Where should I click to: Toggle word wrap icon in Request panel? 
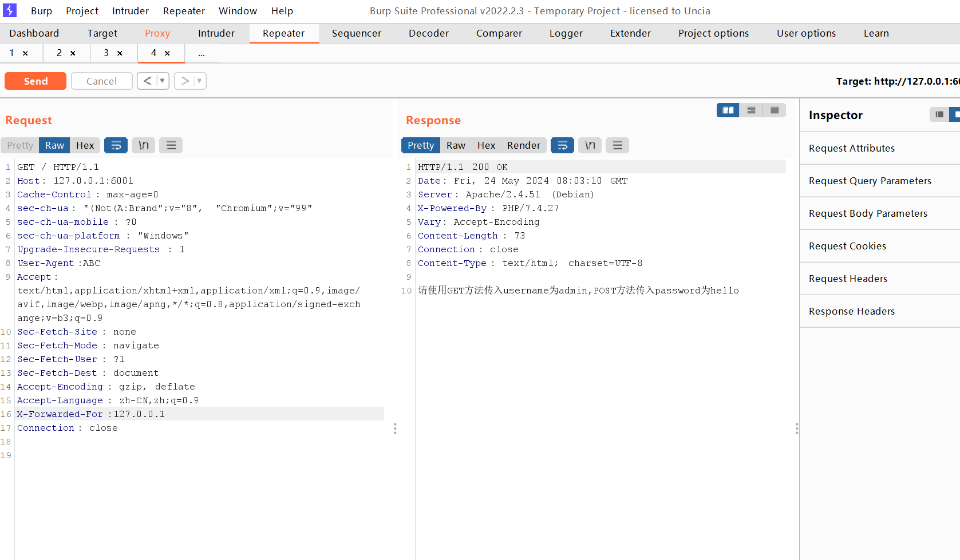click(116, 145)
